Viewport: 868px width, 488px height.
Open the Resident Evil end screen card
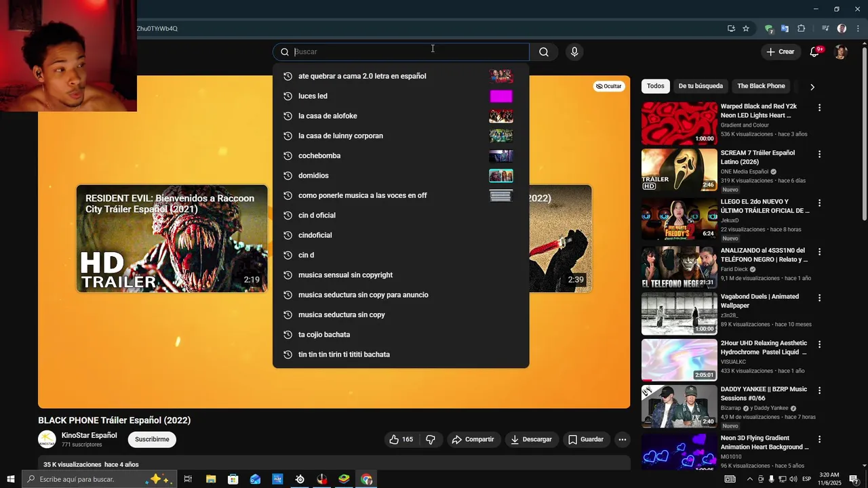click(x=172, y=239)
